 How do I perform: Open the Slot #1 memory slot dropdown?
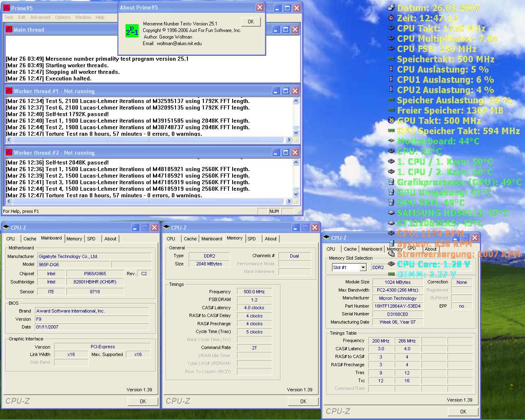tap(363, 267)
